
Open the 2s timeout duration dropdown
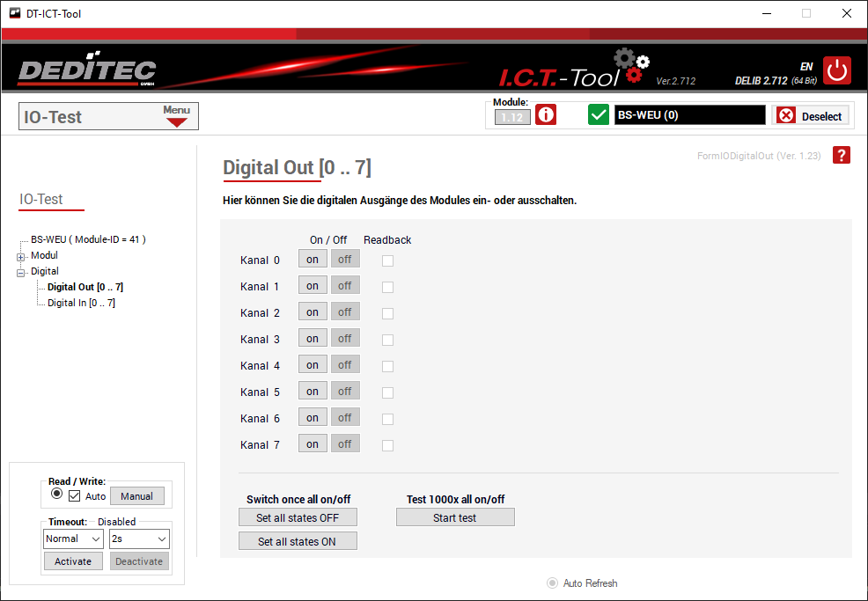(139, 539)
